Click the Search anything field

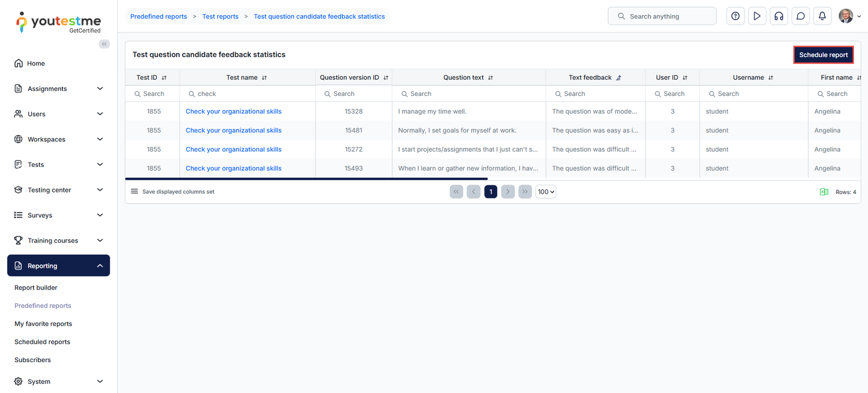[662, 16]
